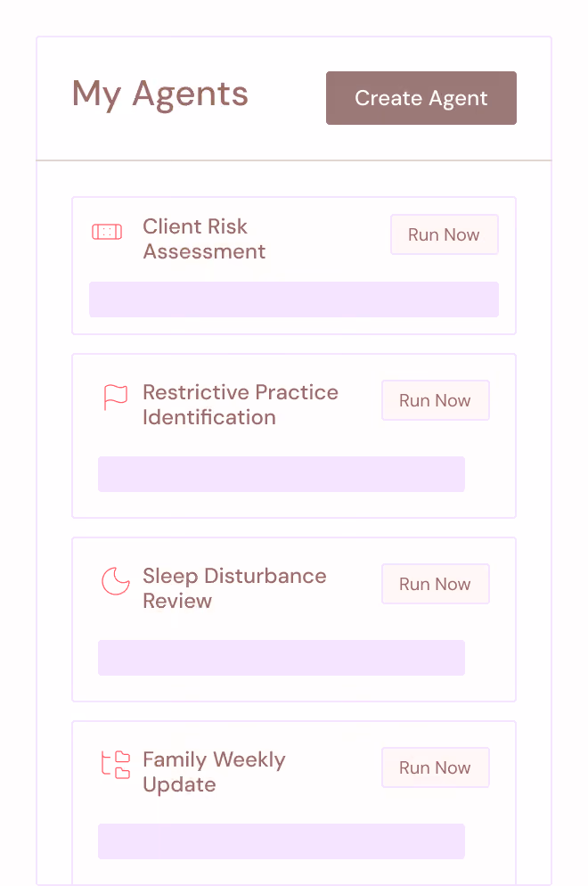Click the purple bar under Family Weekly Update
588x886 pixels.
(282, 841)
